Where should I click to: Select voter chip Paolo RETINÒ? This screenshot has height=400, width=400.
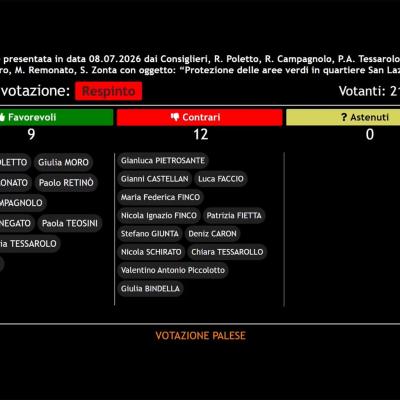tap(66, 183)
